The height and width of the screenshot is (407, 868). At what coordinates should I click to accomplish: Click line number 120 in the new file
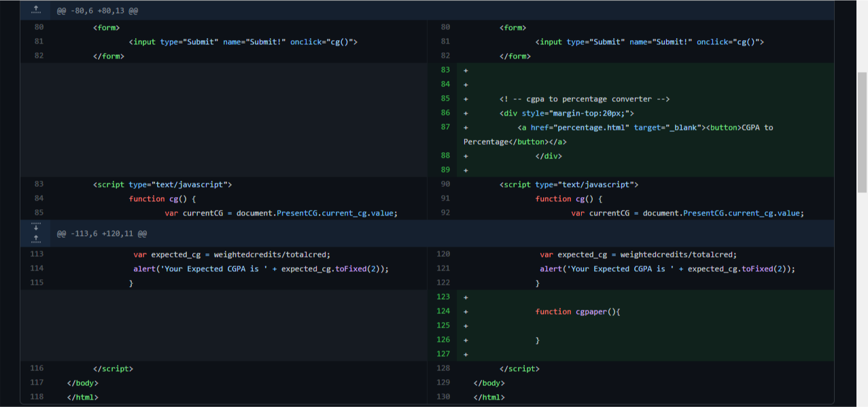pyautogui.click(x=443, y=254)
